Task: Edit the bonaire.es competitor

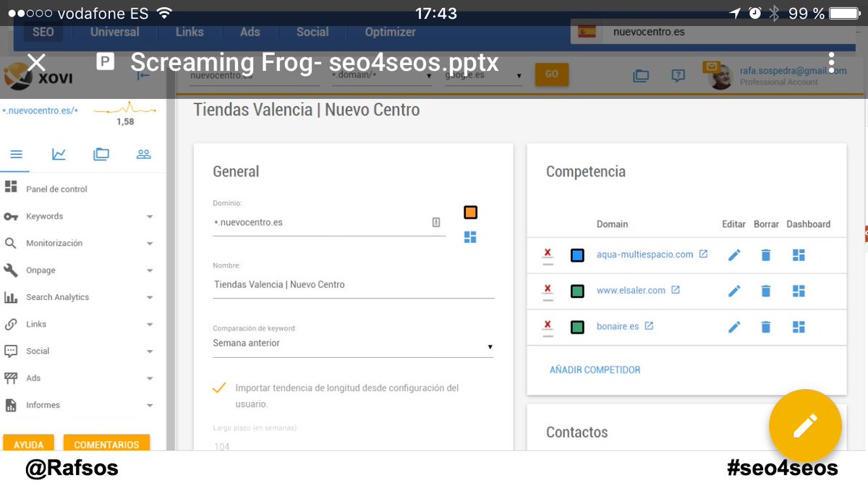Action: point(734,327)
